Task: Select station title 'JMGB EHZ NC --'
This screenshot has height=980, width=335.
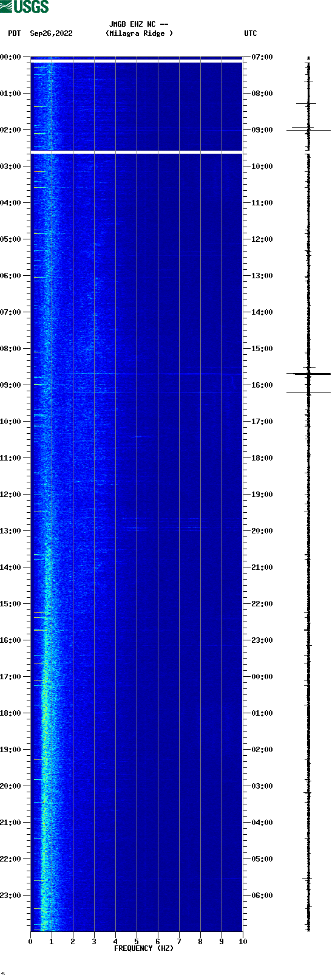Action: point(139,24)
